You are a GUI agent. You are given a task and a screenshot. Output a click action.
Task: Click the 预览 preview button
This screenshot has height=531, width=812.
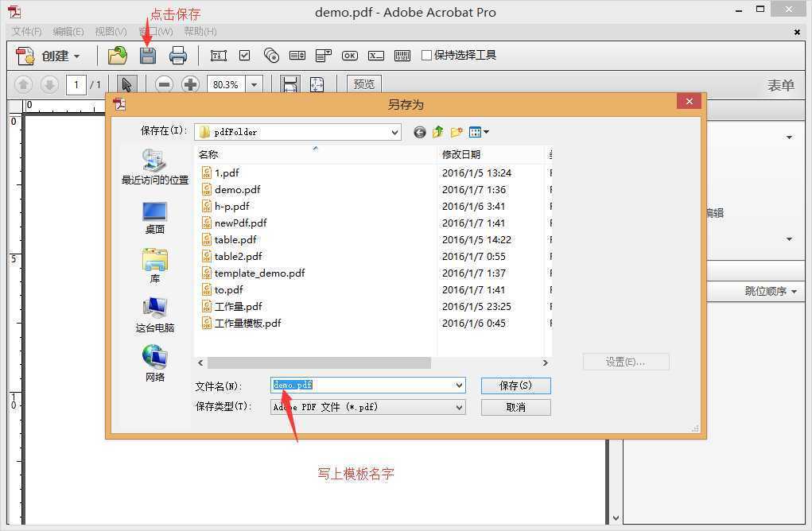click(x=364, y=83)
